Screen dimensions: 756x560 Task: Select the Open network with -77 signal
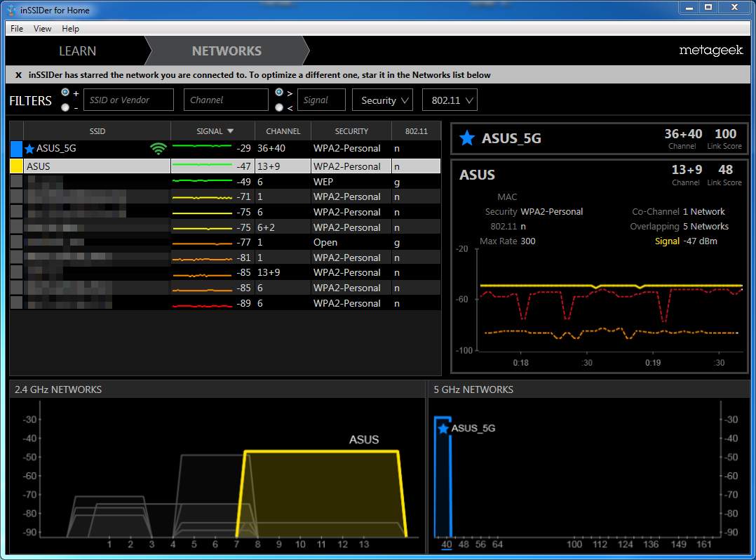(x=225, y=242)
